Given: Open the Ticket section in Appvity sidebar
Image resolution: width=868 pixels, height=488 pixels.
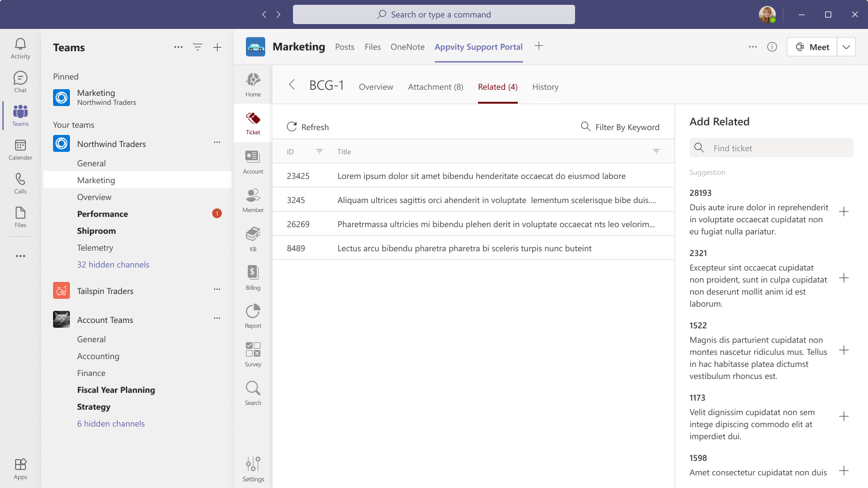Looking at the screenshot, I should [x=253, y=122].
